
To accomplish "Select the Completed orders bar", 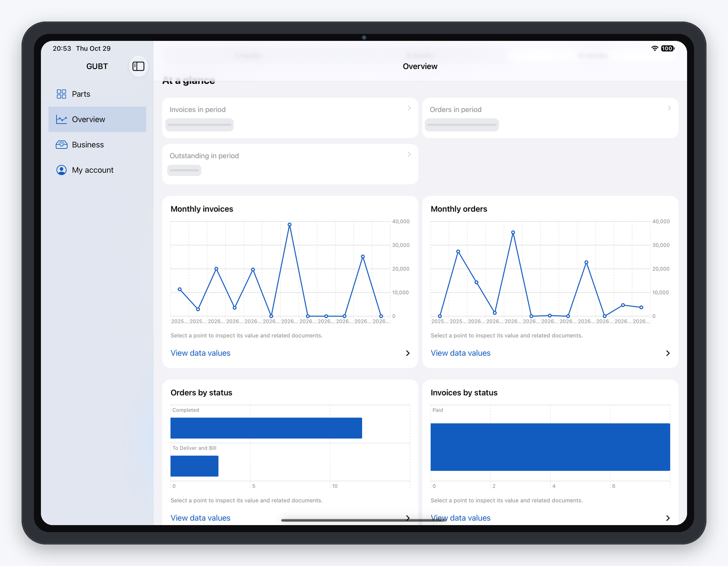I will click(x=266, y=428).
